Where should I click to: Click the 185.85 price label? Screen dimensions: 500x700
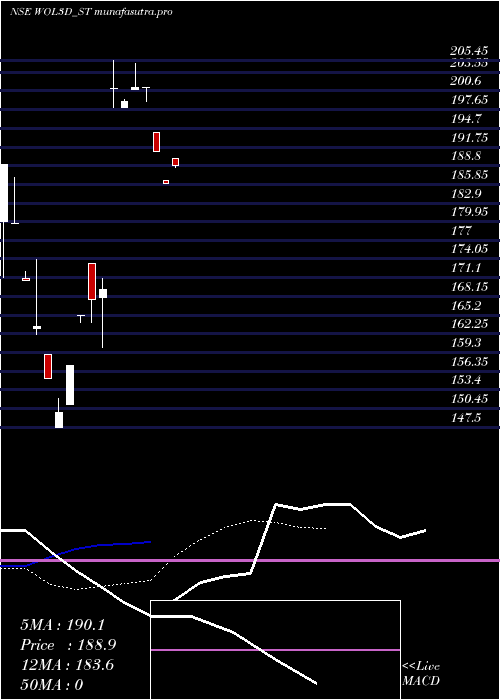[470, 175]
